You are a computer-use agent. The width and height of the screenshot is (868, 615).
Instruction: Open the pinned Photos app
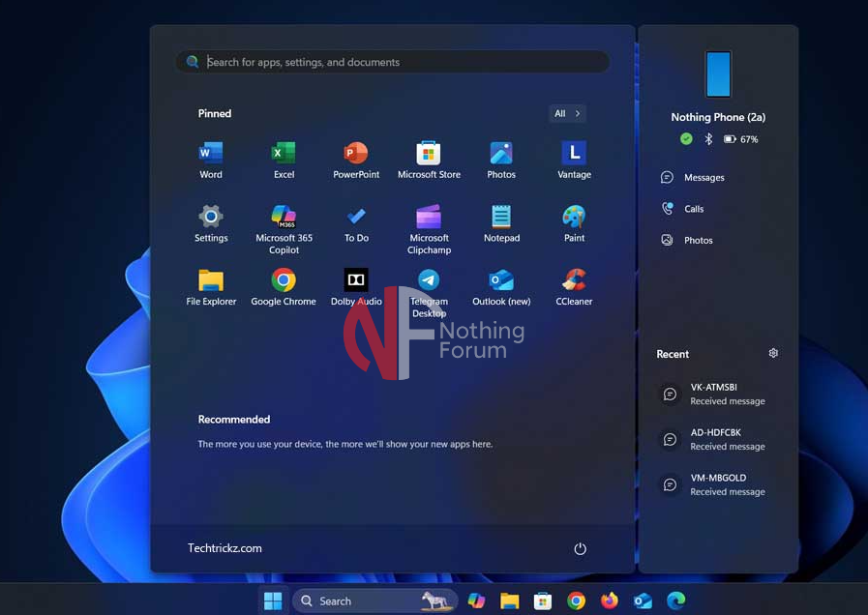pyautogui.click(x=501, y=160)
